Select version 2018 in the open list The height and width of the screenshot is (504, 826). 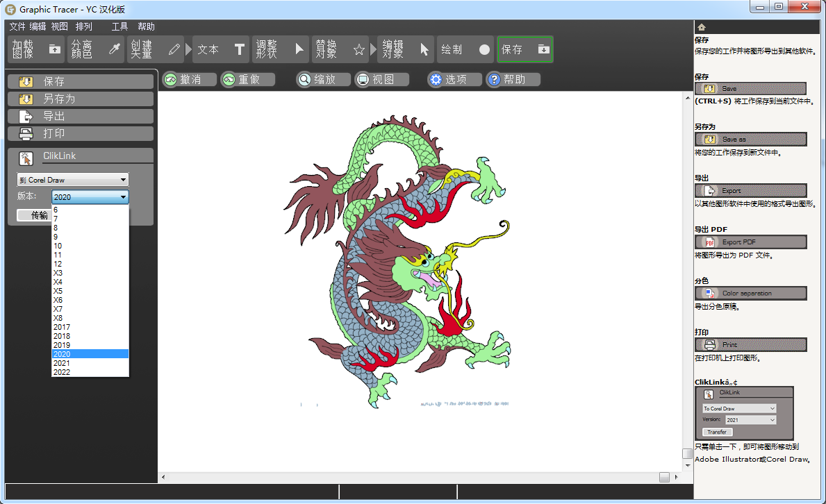click(63, 336)
